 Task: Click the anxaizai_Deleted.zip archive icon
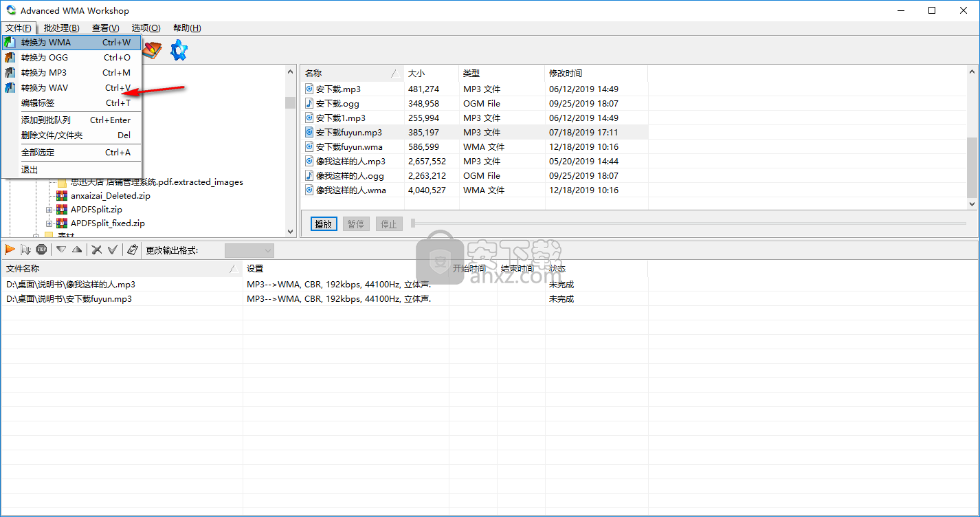[x=62, y=196]
